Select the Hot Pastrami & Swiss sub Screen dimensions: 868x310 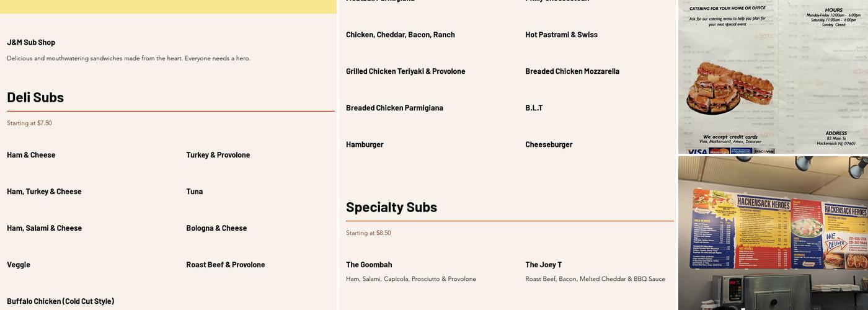[x=561, y=35]
